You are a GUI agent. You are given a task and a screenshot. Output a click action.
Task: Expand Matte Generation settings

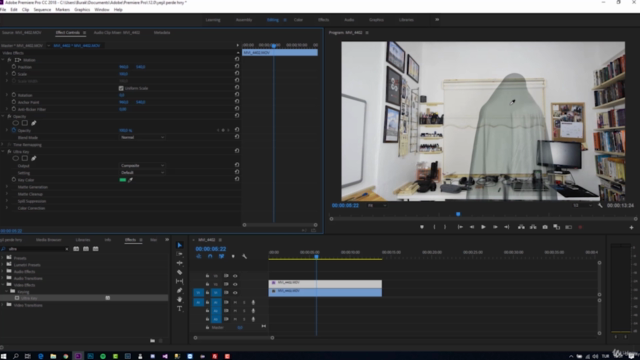7,187
